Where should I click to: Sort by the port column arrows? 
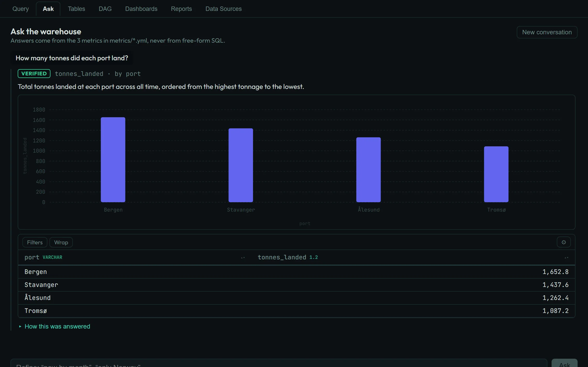tap(243, 258)
